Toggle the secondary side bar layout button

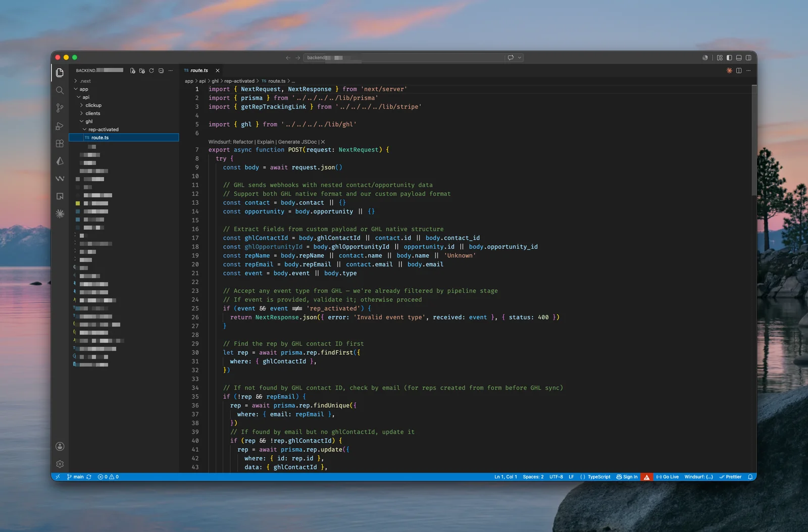pos(748,58)
